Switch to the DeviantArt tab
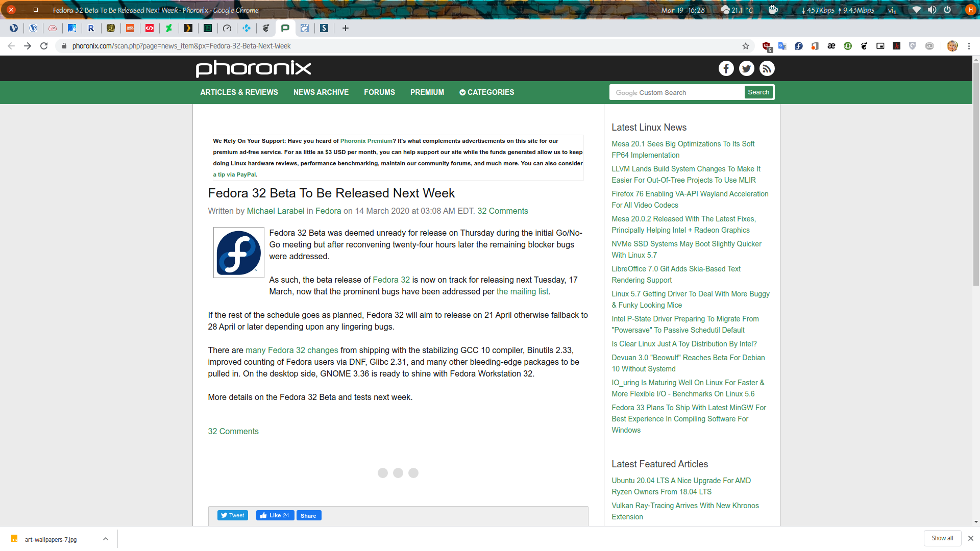Image resolution: width=980 pixels, height=551 pixels. point(169,28)
